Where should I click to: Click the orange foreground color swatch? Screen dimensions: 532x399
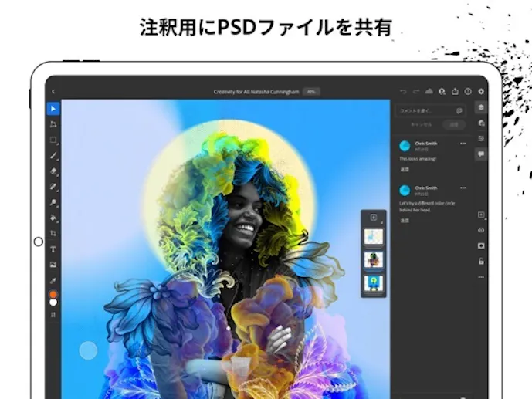(53, 294)
